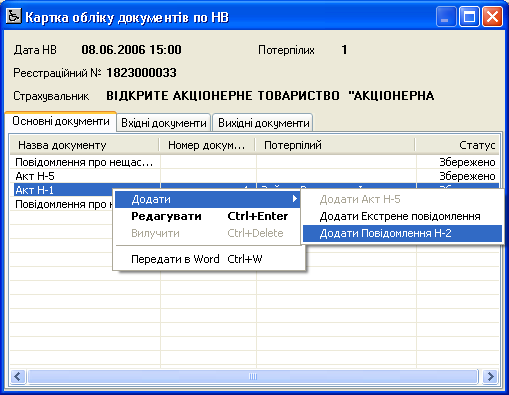Image resolution: width=509 pixels, height=395 pixels.
Task: Maximize the Картка обліку документів window
Action: (x=469, y=16)
